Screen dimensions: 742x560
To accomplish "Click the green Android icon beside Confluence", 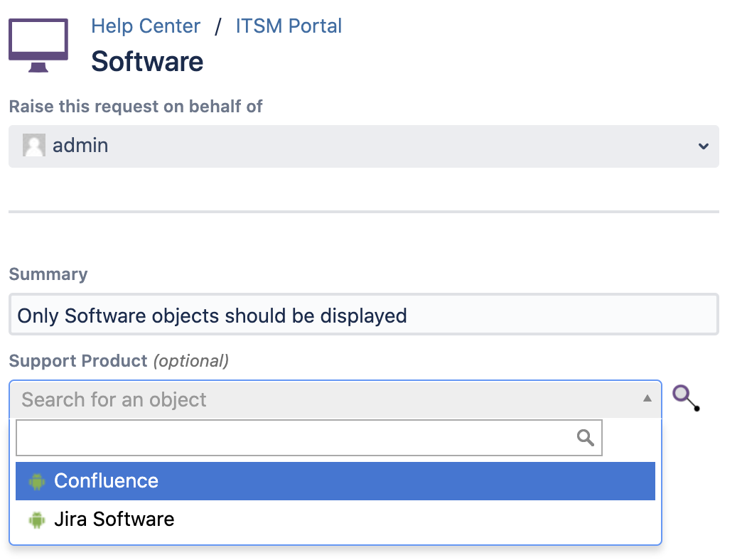I will [36, 482].
